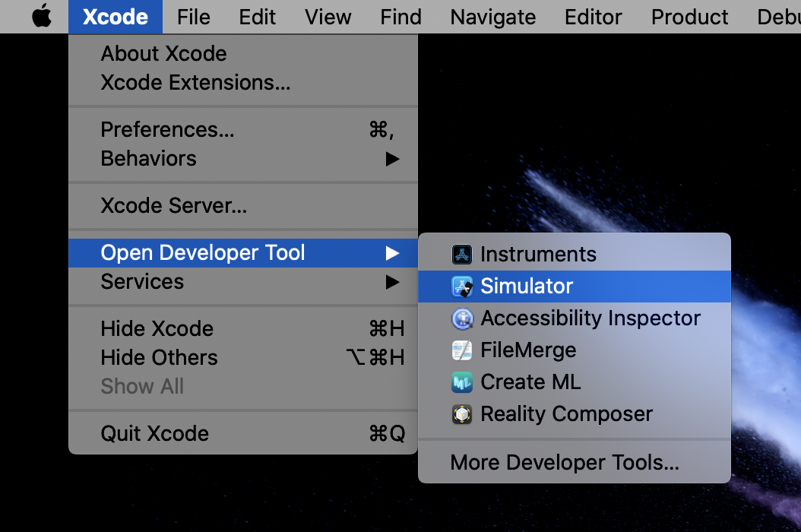Launch Reality Composer from submenu
The image size is (801, 532).
[x=575, y=414]
